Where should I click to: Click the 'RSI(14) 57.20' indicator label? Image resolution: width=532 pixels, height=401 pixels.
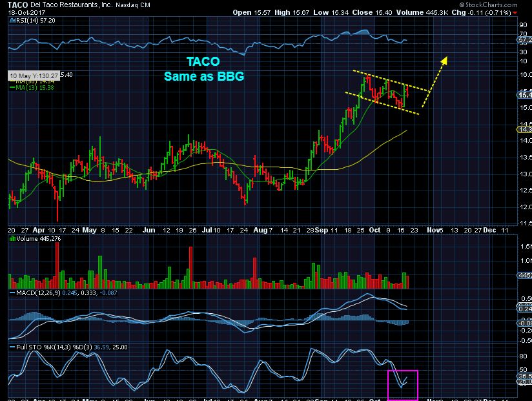(x=36, y=21)
